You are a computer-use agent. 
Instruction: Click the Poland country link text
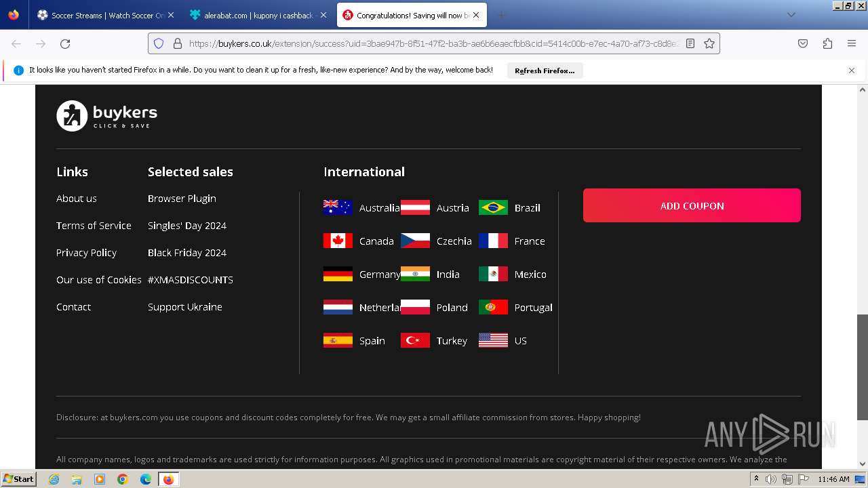pos(452,308)
